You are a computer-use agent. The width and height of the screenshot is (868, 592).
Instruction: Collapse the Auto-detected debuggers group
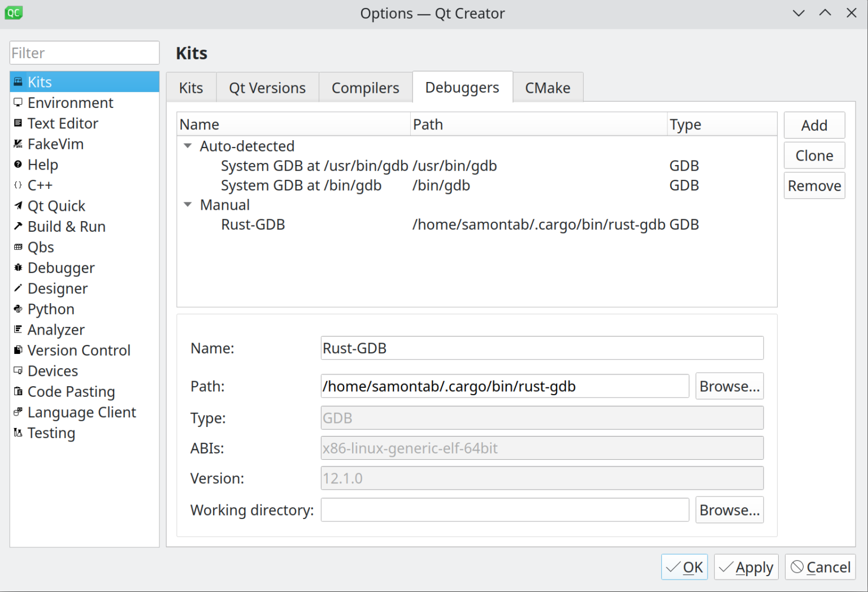coord(187,146)
